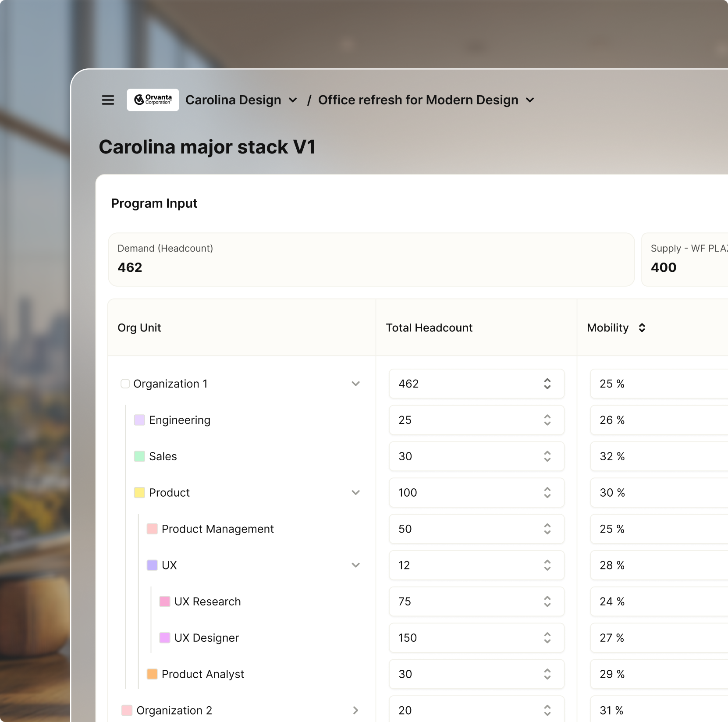
Task: Click the Engineering color swatch
Action: [x=139, y=420]
